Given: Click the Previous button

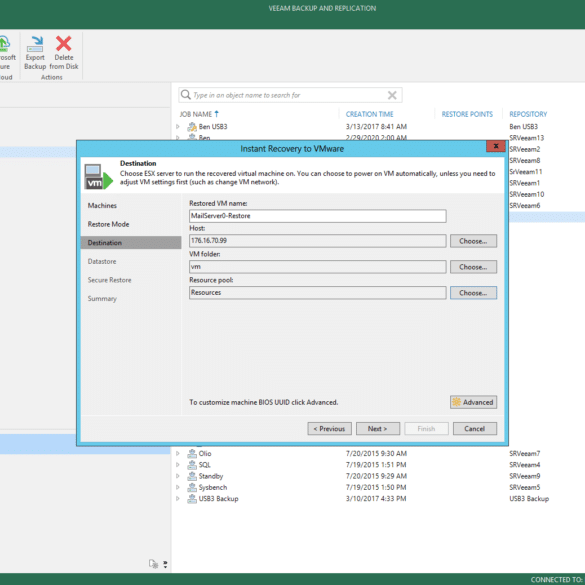Looking at the screenshot, I should 329,429.
